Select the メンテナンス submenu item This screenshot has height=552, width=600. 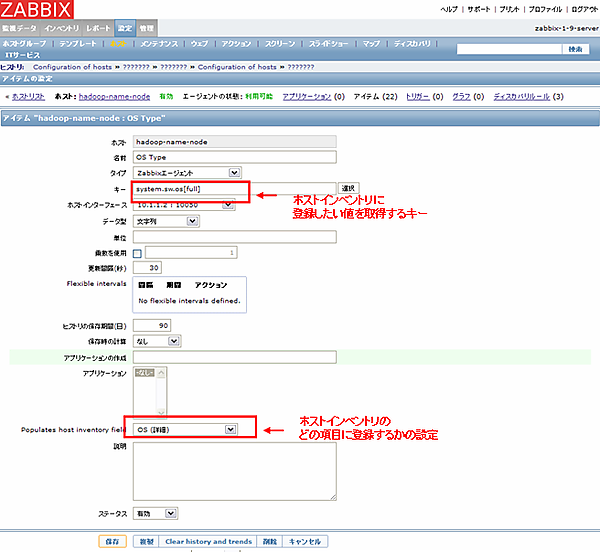[x=160, y=45]
